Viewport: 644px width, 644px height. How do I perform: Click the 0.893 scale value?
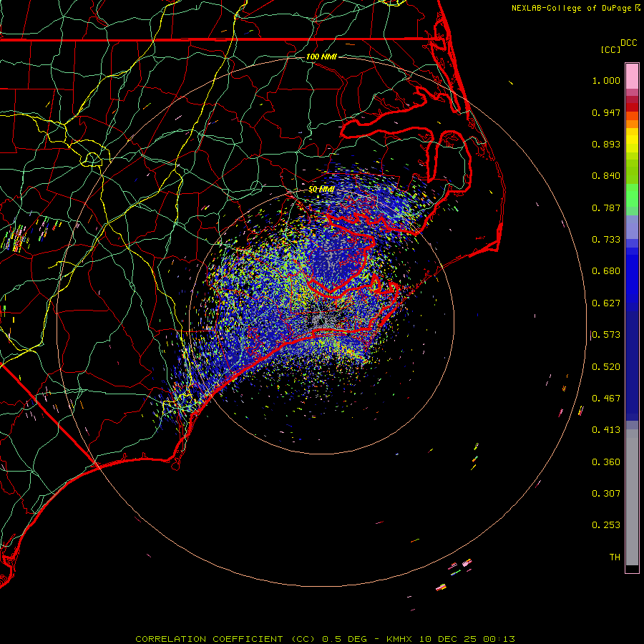pos(606,144)
